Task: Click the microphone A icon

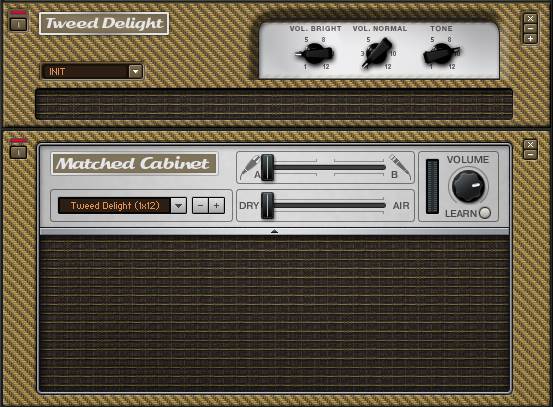Action: coord(250,166)
